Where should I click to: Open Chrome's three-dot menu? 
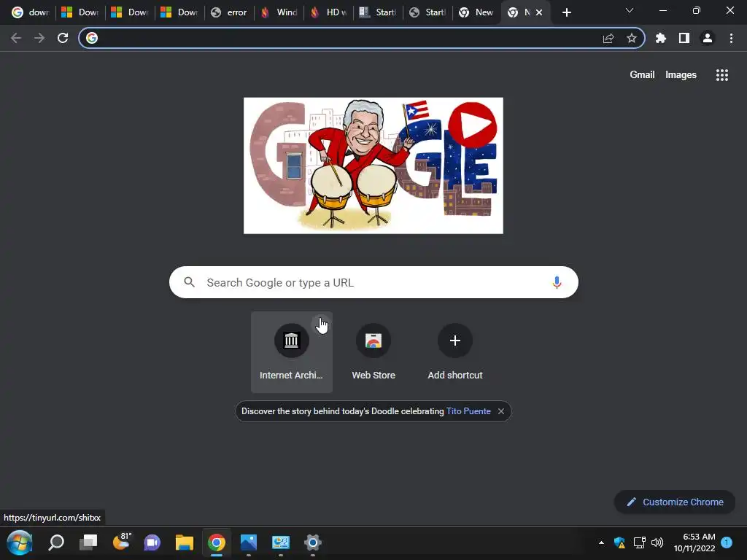click(731, 38)
